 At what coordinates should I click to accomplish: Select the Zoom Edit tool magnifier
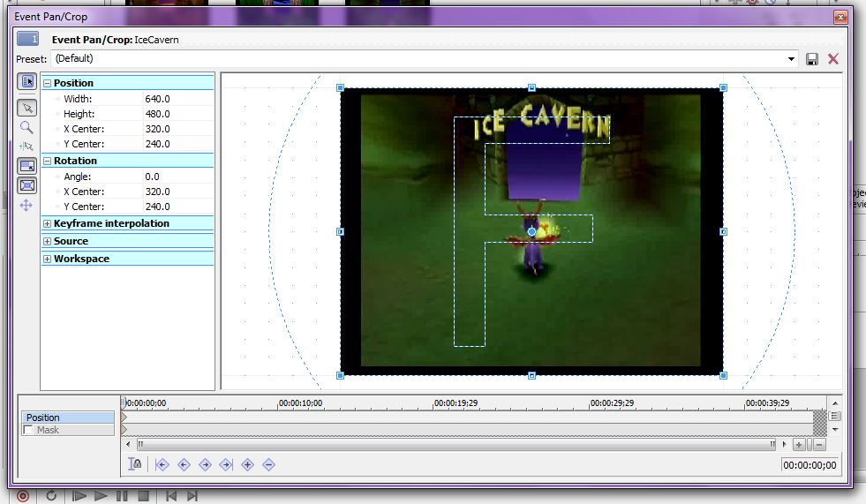[26, 127]
